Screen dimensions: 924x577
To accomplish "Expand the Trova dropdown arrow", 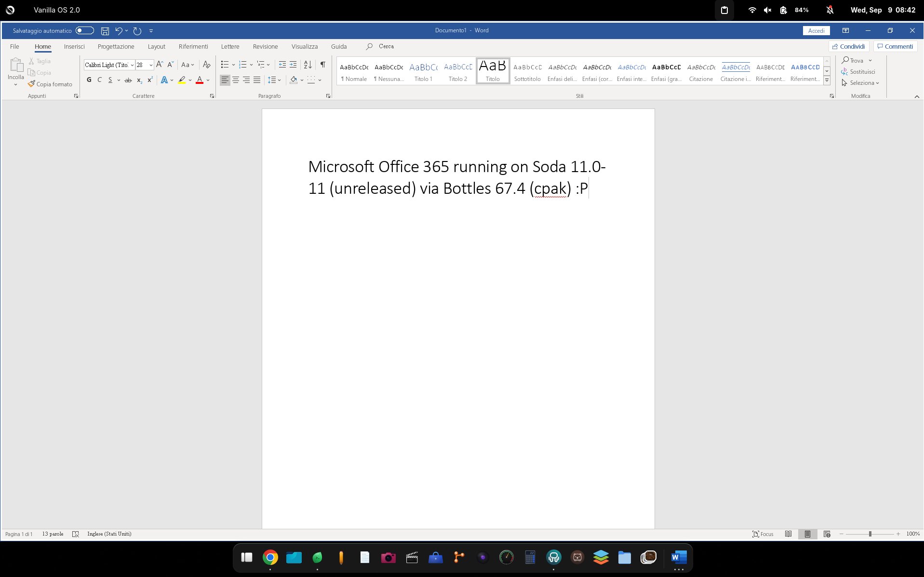I will 870,60.
